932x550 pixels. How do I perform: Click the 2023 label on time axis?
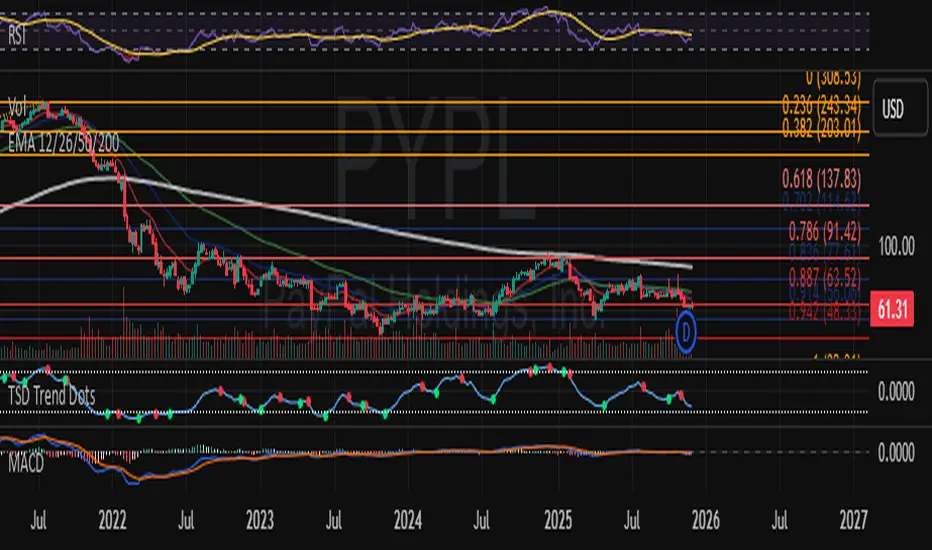pyautogui.click(x=260, y=521)
